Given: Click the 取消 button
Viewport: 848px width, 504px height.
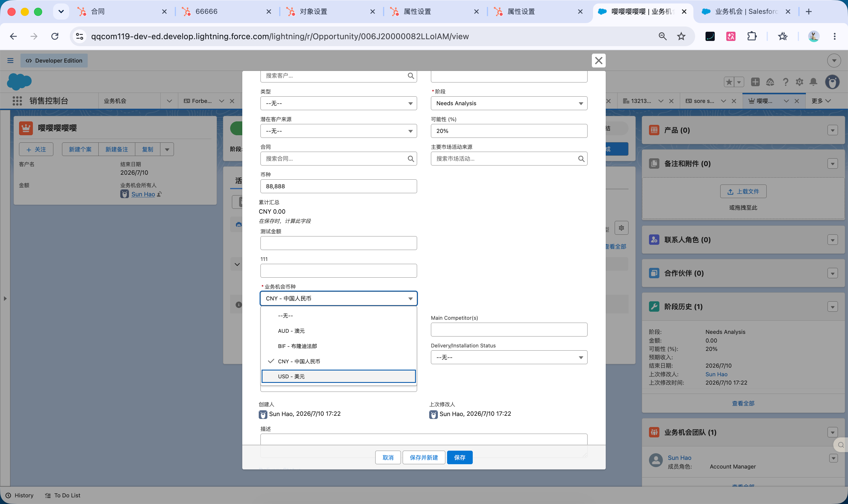Looking at the screenshot, I should point(388,458).
